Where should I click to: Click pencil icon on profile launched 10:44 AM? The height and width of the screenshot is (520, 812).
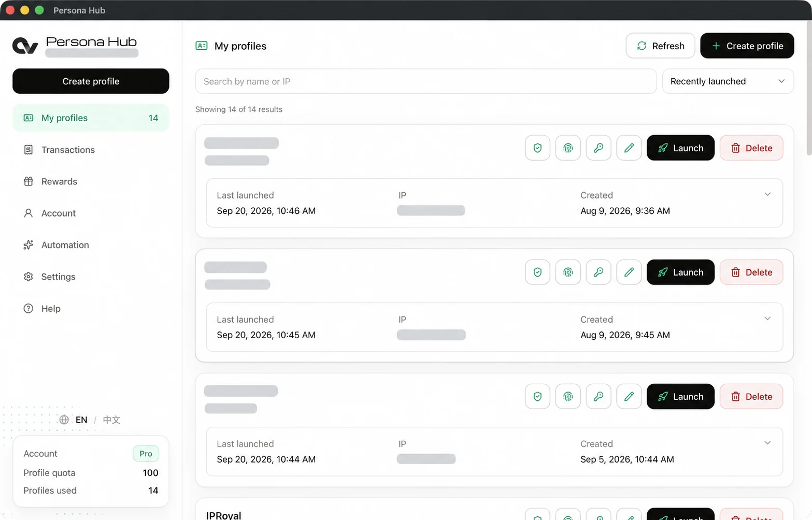[629, 396]
